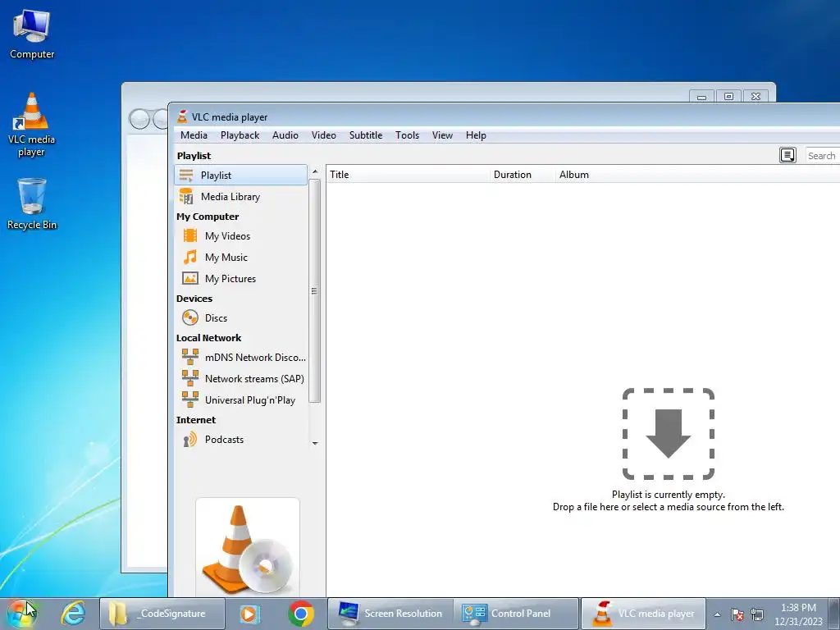Click the Playlist list icon in sidebar
The width and height of the screenshot is (840, 630).
[186, 176]
